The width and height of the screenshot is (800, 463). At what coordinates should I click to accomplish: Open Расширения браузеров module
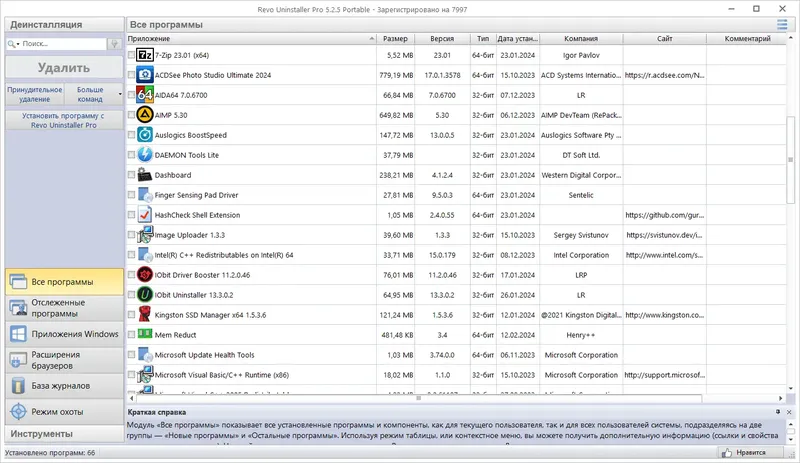point(64,360)
